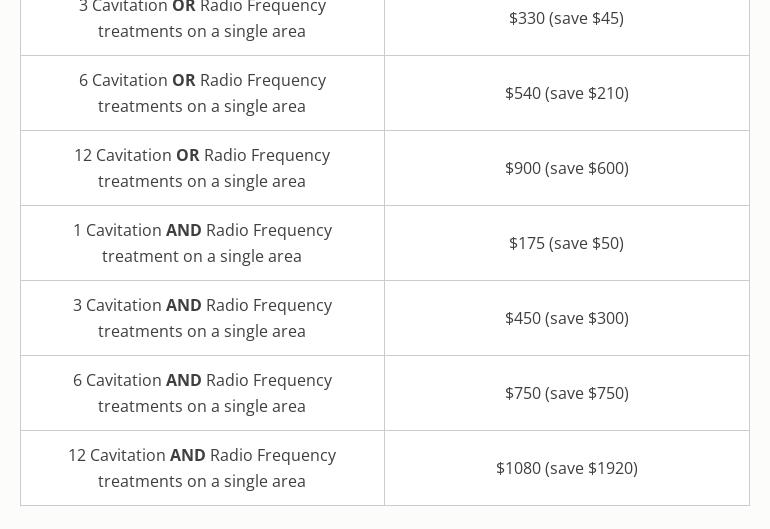Select the 1 Cavitation AND Radio Frequency cell
Viewport: 770px width, 529px height.
202,243
